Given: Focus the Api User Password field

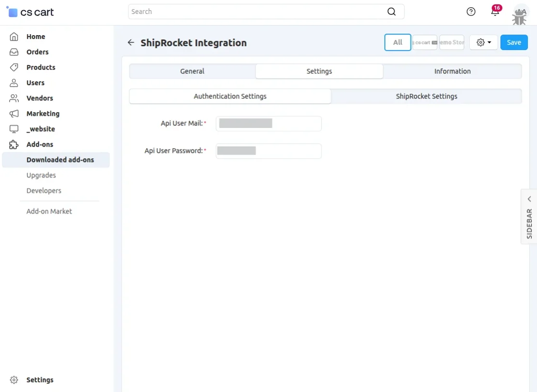Looking at the screenshot, I should point(268,151).
